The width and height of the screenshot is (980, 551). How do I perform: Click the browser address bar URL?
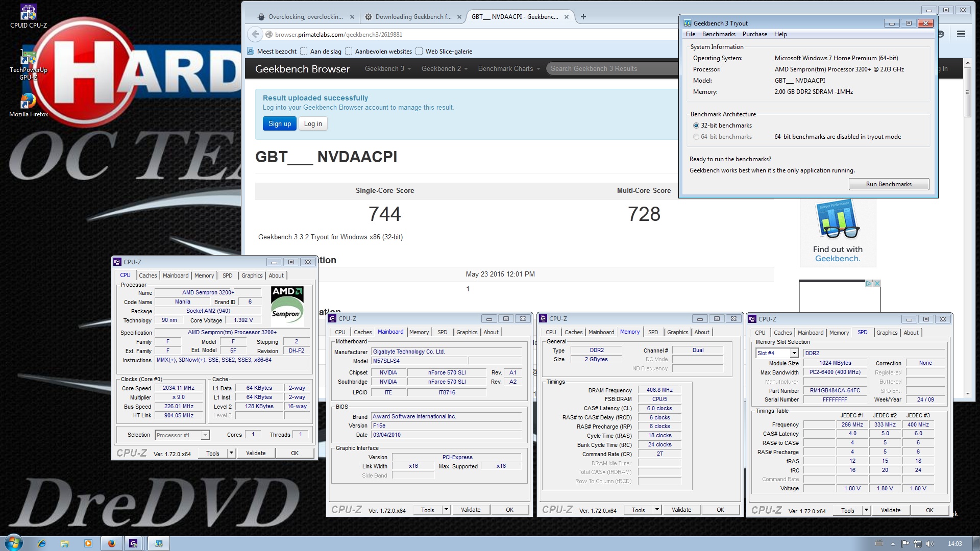click(x=338, y=35)
